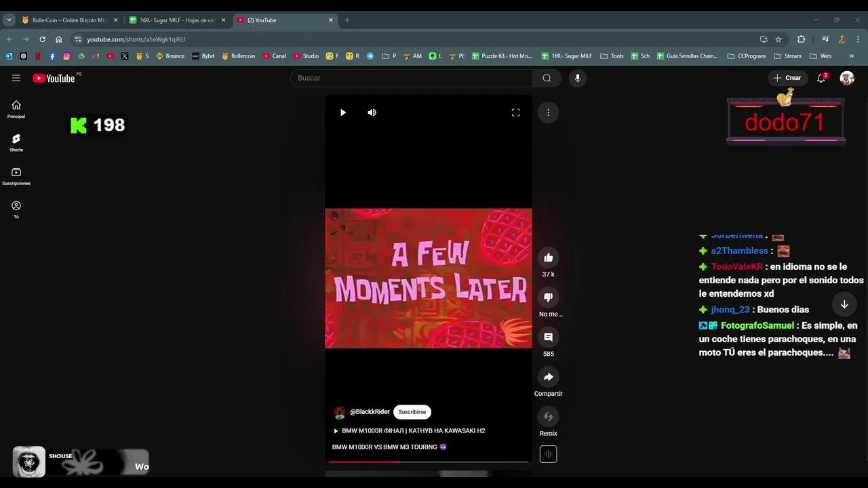The height and width of the screenshot is (488, 868).
Task: Jump to latest chat with down arrow
Action: 844,304
